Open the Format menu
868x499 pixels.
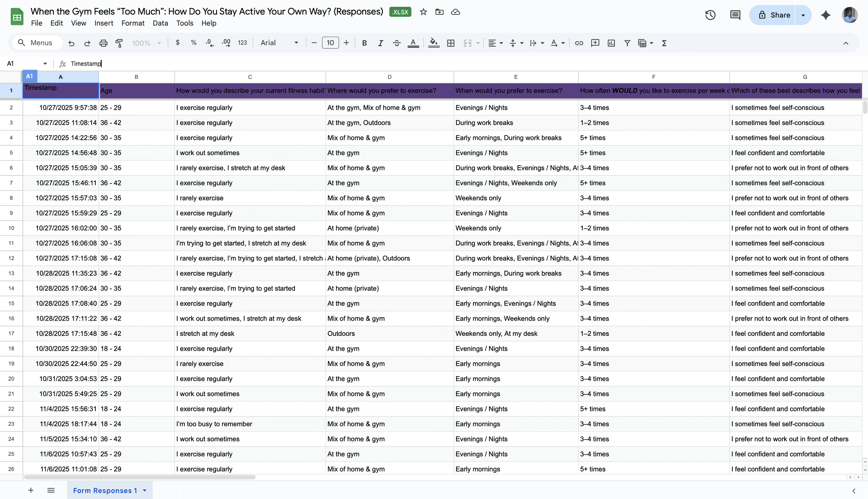[x=133, y=23]
